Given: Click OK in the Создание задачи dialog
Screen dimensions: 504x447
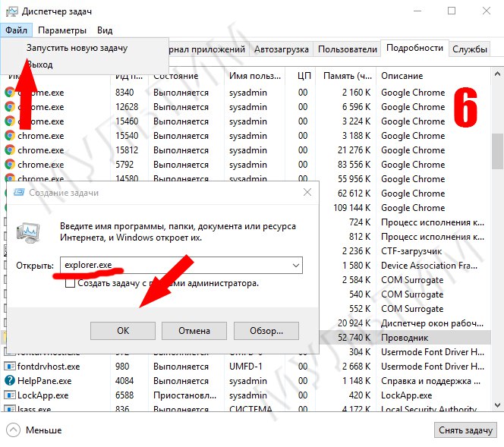Looking at the screenshot, I should [x=123, y=331].
